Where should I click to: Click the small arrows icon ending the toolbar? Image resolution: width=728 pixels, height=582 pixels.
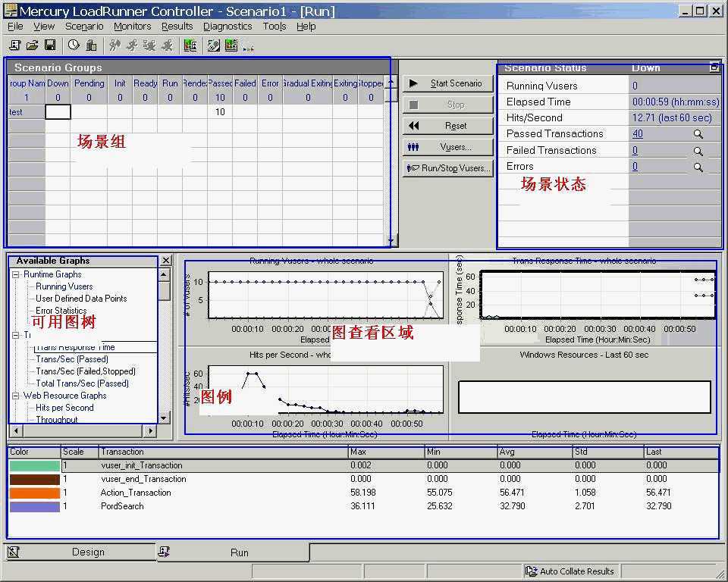(248, 48)
